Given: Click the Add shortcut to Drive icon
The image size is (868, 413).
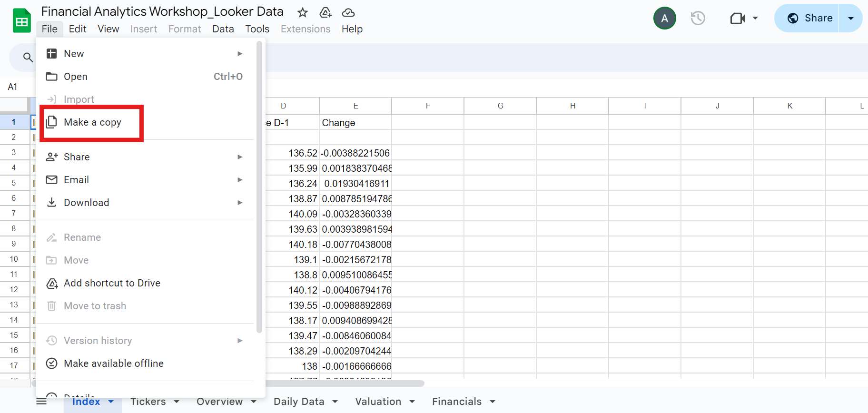Looking at the screenshot, I should coord(52,284).
